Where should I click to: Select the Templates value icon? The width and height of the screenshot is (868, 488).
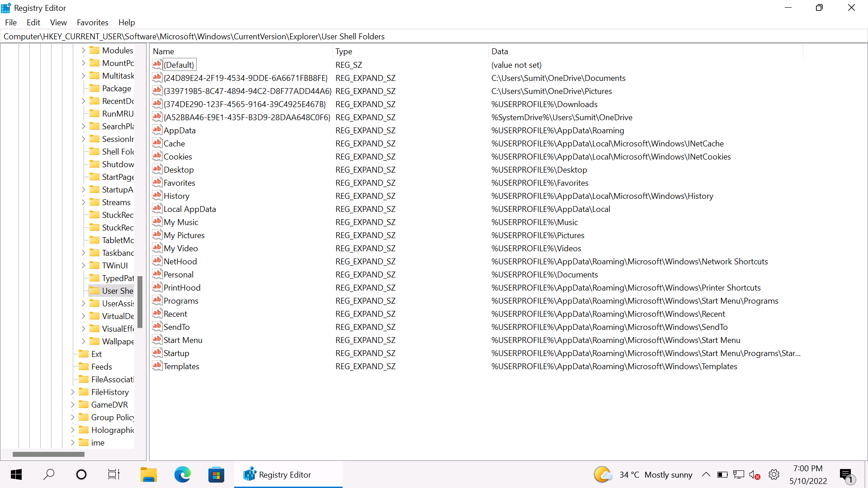pos(157,366)
